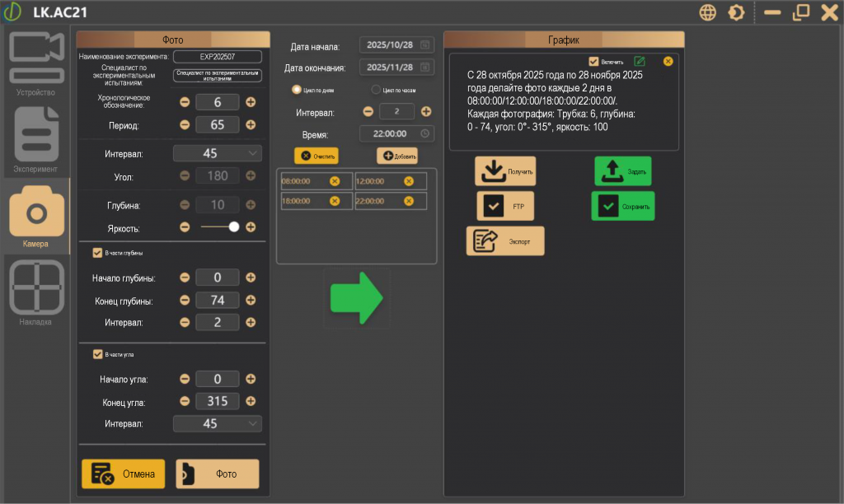Image resolution: width=844 pixels, height=504 pixels.
Task: Remove the 12:00:00 time entry
Action: click(x=409, y=181)
